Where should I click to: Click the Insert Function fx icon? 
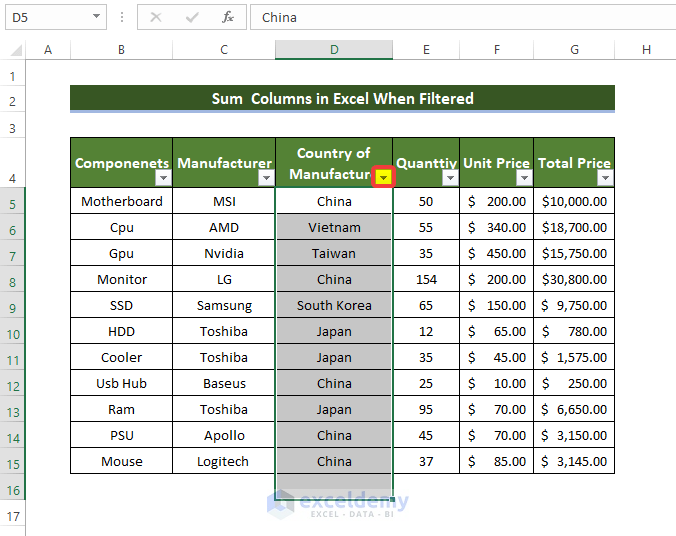[228, 17]
